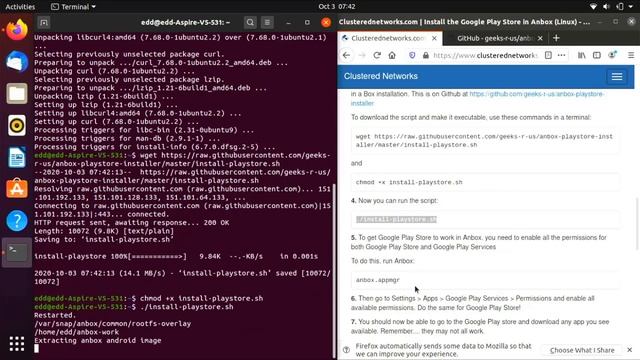Click the Firefox address bar
Screen dimensions: 640x360
coord(486,55)
